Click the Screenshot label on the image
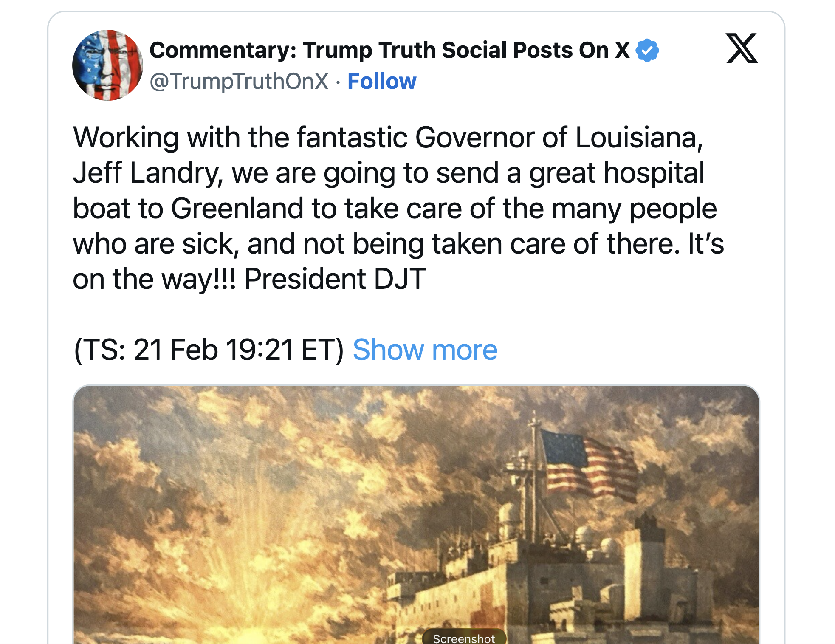835x644 pixels. [464, 638]
